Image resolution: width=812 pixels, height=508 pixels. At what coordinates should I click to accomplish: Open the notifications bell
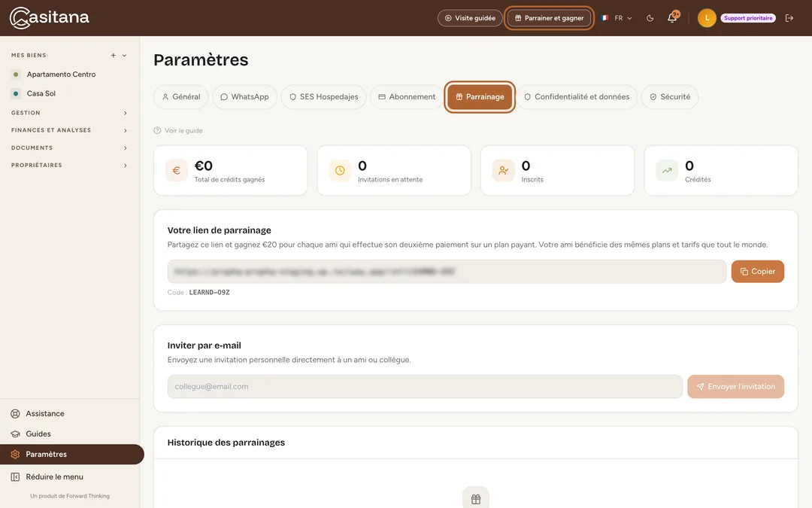[x=672, y=17]
